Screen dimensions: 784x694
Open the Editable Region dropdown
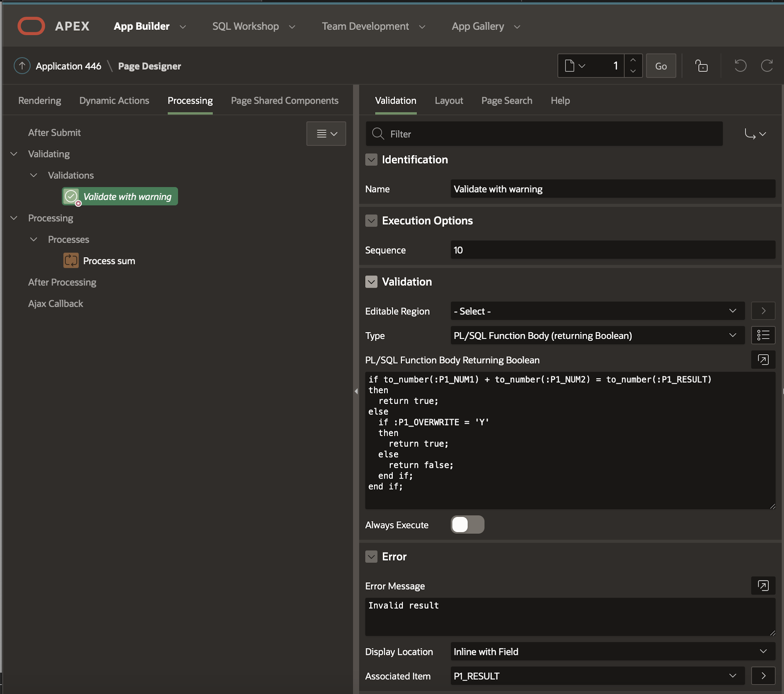coord(596,311)
